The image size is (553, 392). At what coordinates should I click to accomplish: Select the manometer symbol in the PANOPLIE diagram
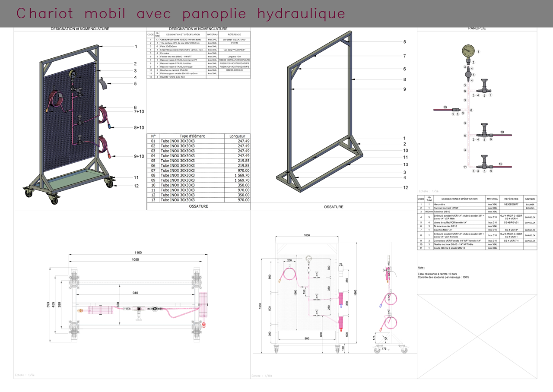468,51
